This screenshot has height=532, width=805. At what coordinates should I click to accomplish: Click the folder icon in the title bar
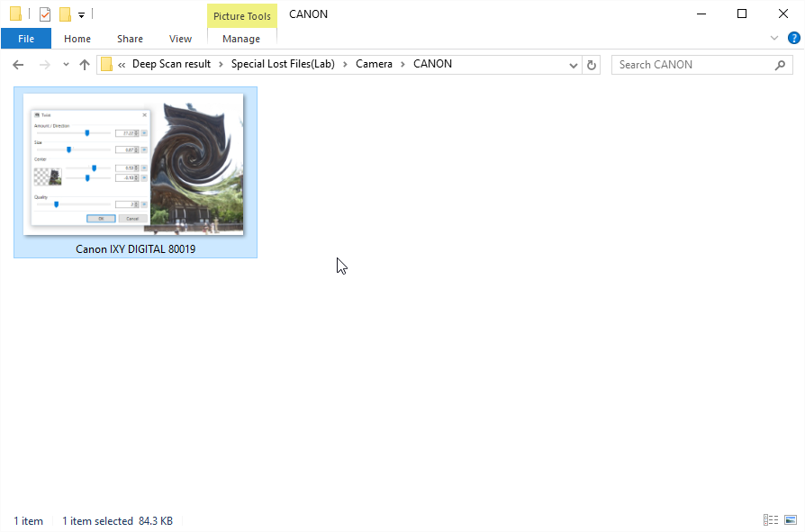(x=15, y=14)
